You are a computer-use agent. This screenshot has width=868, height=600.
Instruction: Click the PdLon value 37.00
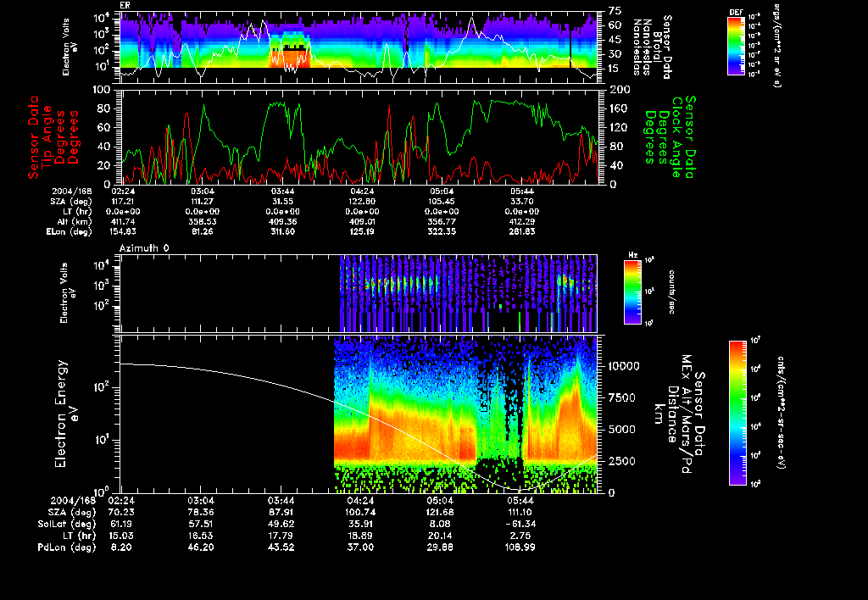360,547
